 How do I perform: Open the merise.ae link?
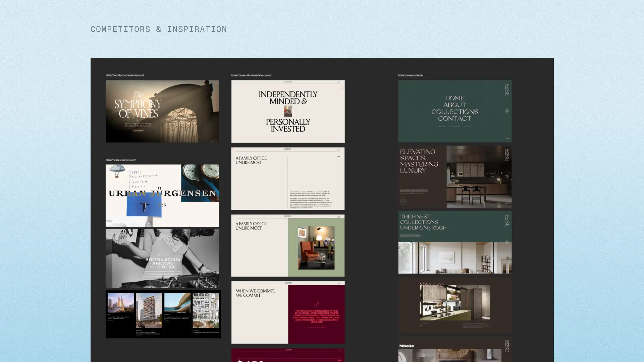pyautogui.click(x=411, y=75)
